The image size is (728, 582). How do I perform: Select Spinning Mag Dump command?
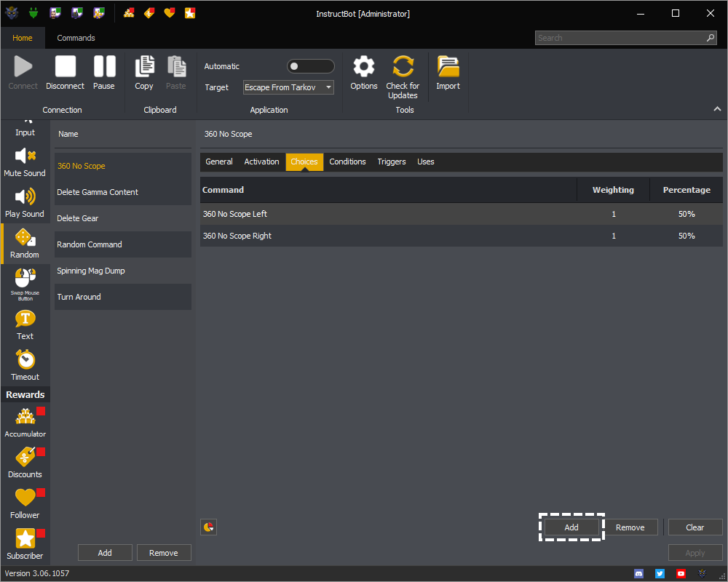point(123,271)
